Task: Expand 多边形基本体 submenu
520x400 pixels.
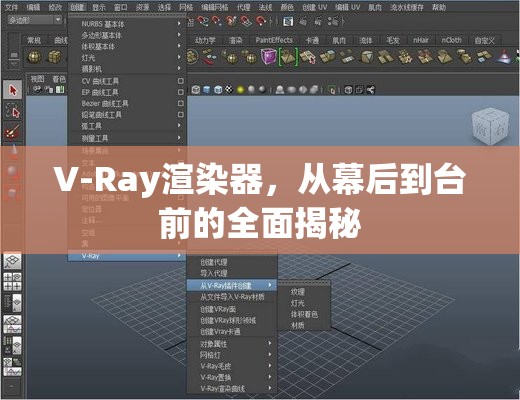Action: tap(127, 35)
